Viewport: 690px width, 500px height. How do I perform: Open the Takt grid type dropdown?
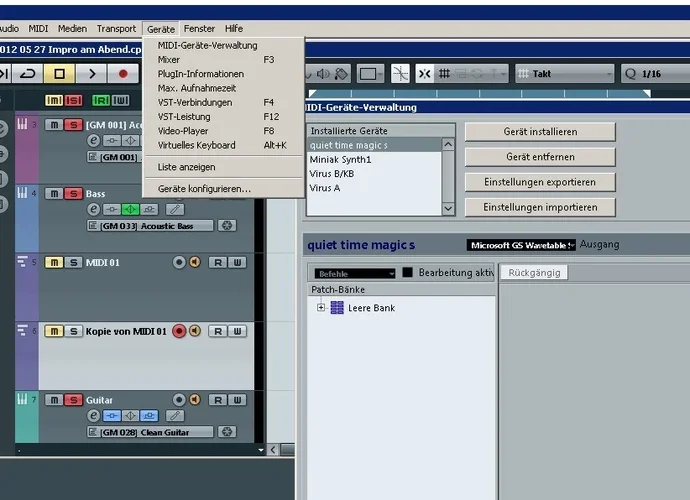pos(565,74)
